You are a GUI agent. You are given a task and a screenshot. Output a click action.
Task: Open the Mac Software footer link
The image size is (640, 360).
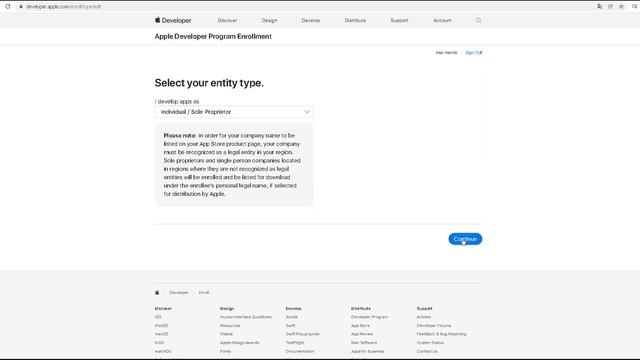364,342
